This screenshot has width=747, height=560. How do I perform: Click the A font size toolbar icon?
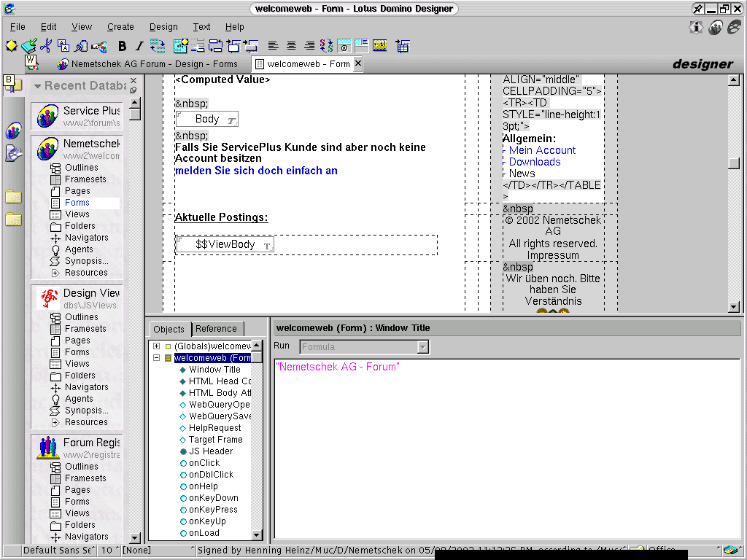tap(63, 46)
